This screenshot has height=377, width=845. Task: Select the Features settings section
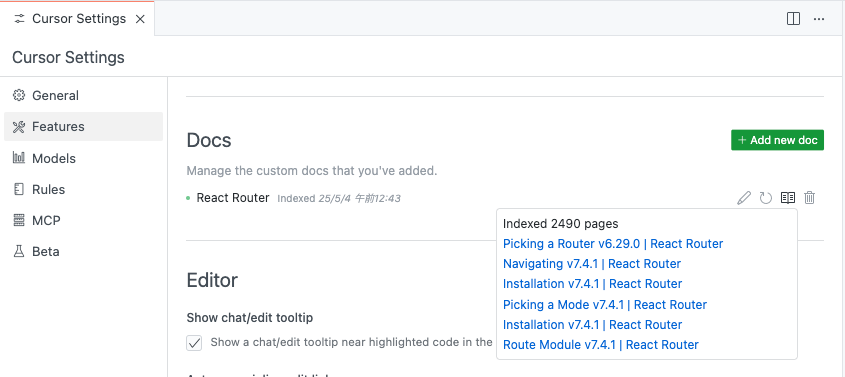tap(84, 127)
